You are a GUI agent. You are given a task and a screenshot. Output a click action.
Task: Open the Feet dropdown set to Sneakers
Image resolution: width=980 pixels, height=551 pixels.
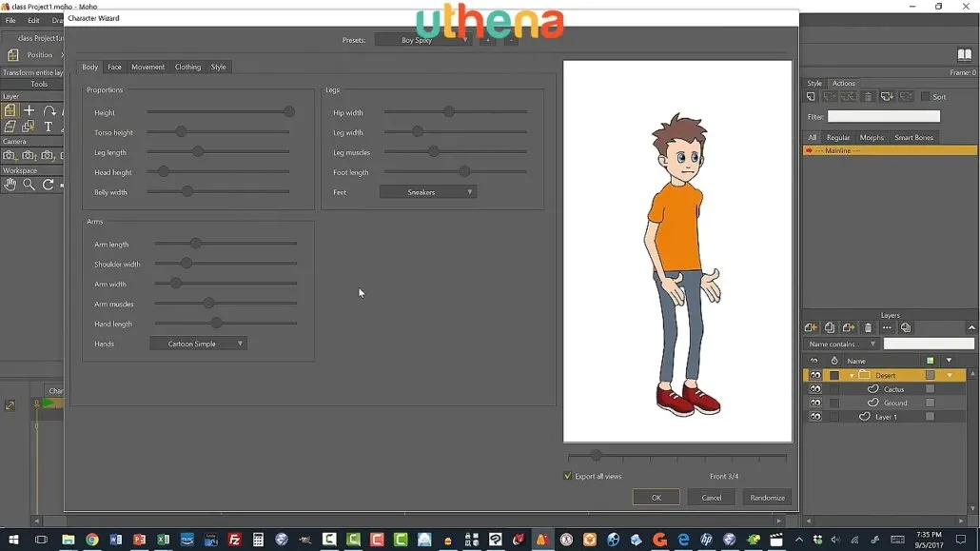pyautogui.click(x=428, y=192)
